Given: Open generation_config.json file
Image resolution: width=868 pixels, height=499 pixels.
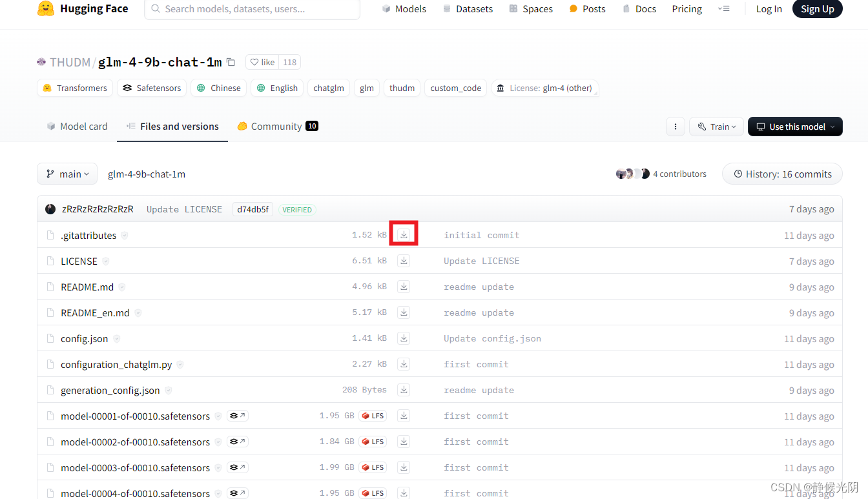Looking at the screenshot, I should point(110,391).
